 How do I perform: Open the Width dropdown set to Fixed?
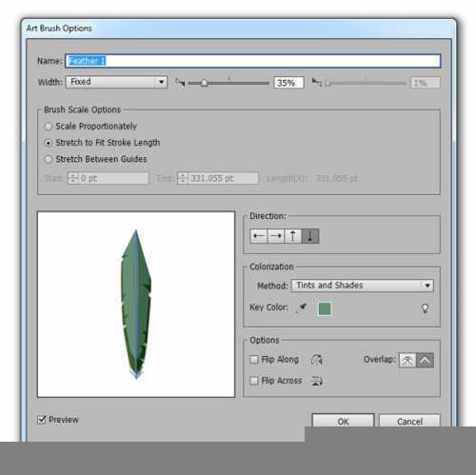point(116,82)
